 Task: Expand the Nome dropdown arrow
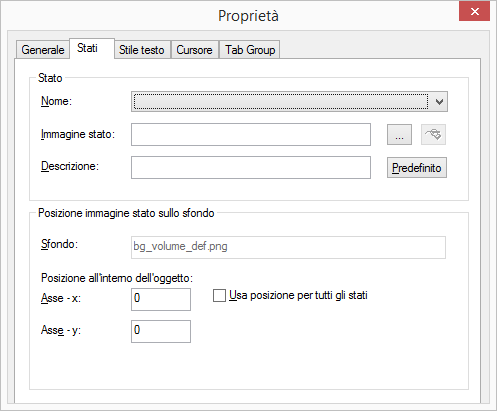coord(439,102)
